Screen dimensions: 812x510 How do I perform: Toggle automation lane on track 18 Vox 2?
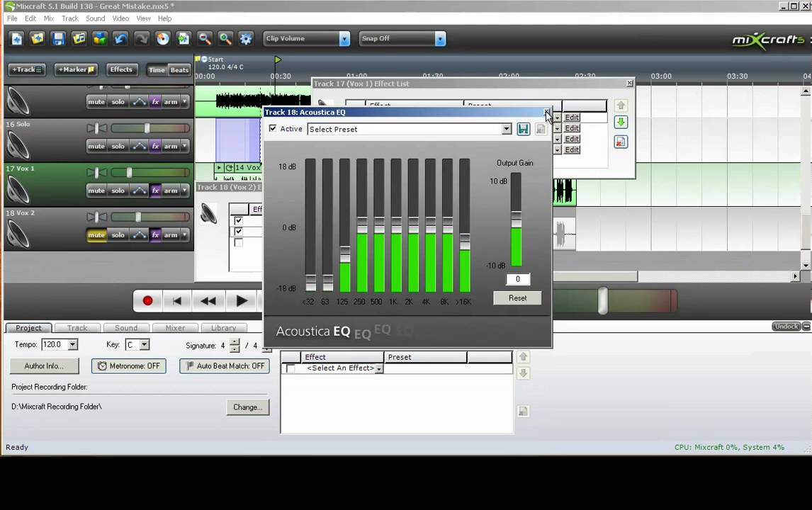pos(139,235)
